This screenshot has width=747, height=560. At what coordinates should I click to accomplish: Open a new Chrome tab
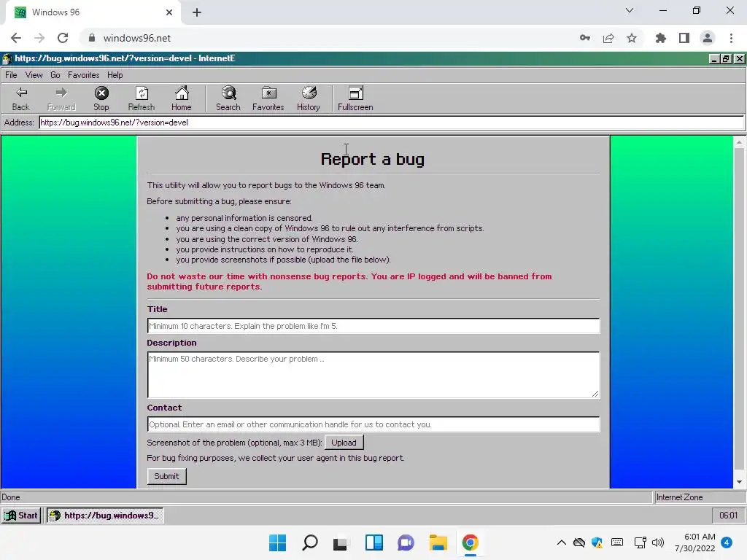(x=197, y=12)
